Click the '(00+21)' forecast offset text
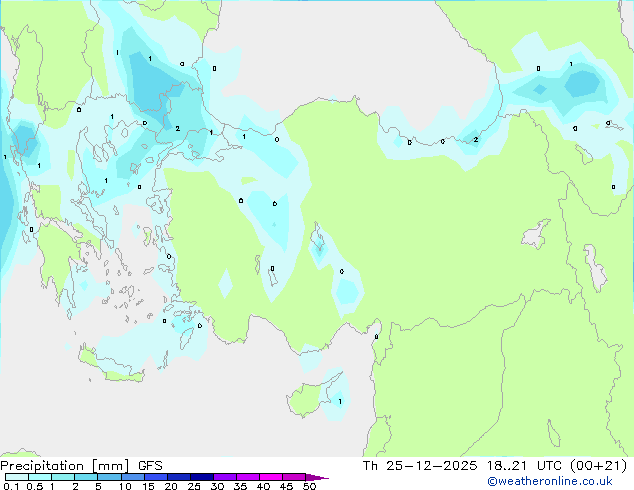Image resolution: width=634 pixels, height=490 pixels. [x=598, y=466]
